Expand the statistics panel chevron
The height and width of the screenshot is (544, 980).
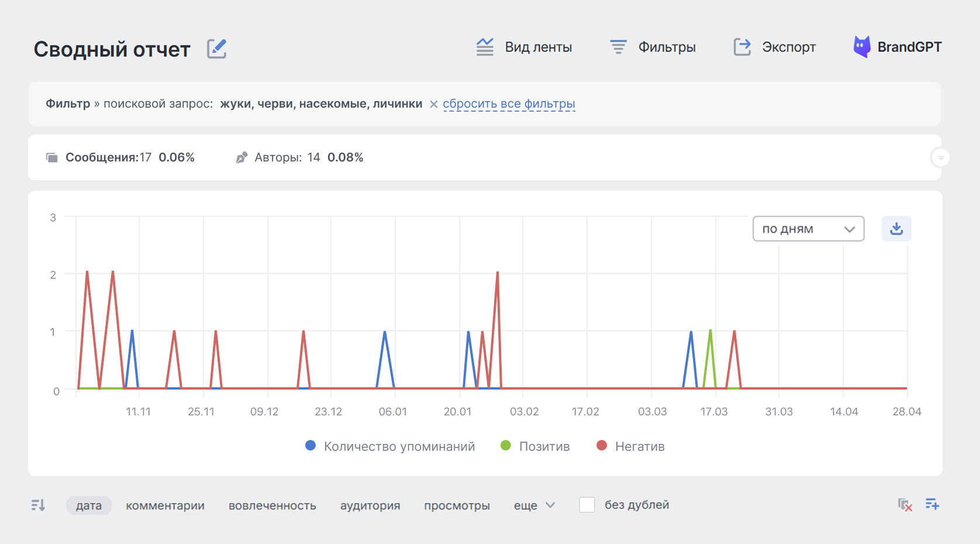[x=940, y=157]
